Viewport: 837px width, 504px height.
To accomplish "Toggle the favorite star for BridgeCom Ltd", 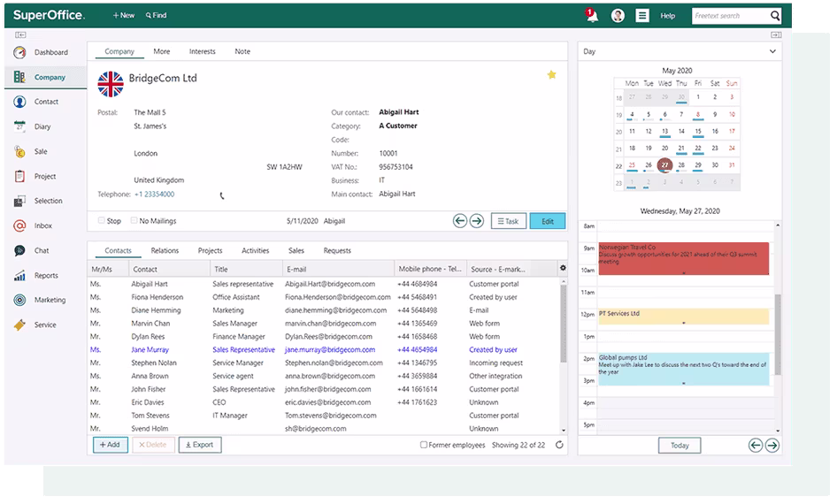I will coord(551,74).
